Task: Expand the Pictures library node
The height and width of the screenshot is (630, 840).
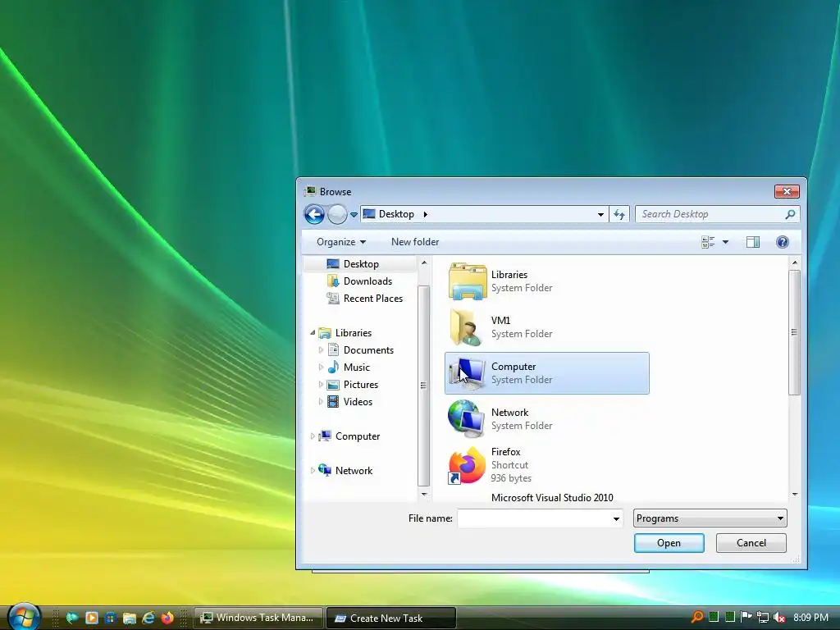Action: pyautogui.click(x=321, y=385)
